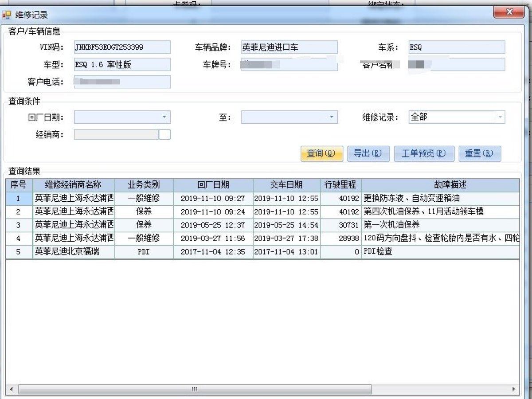Click the small square button beside 经销商 field

164,135
